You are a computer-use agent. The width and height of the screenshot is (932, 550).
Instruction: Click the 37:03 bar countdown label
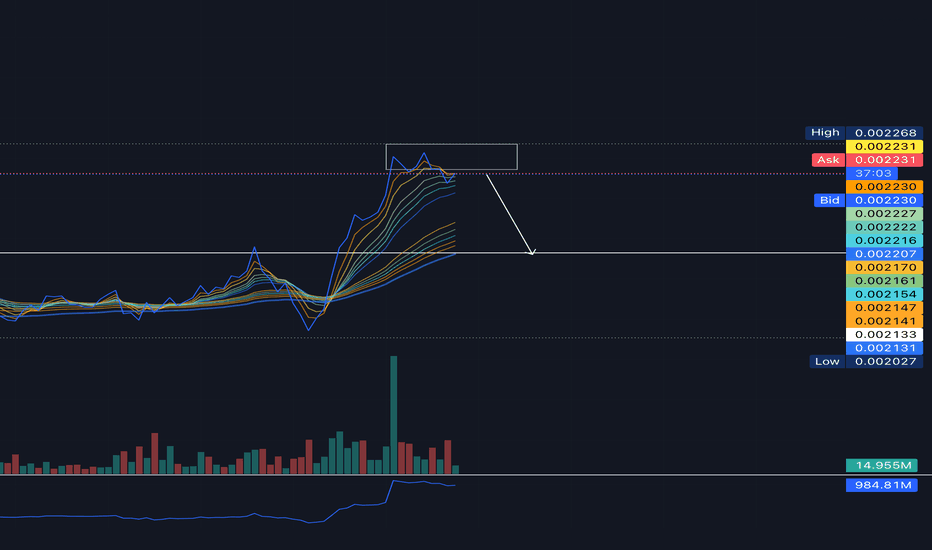(x=872, y=174)
